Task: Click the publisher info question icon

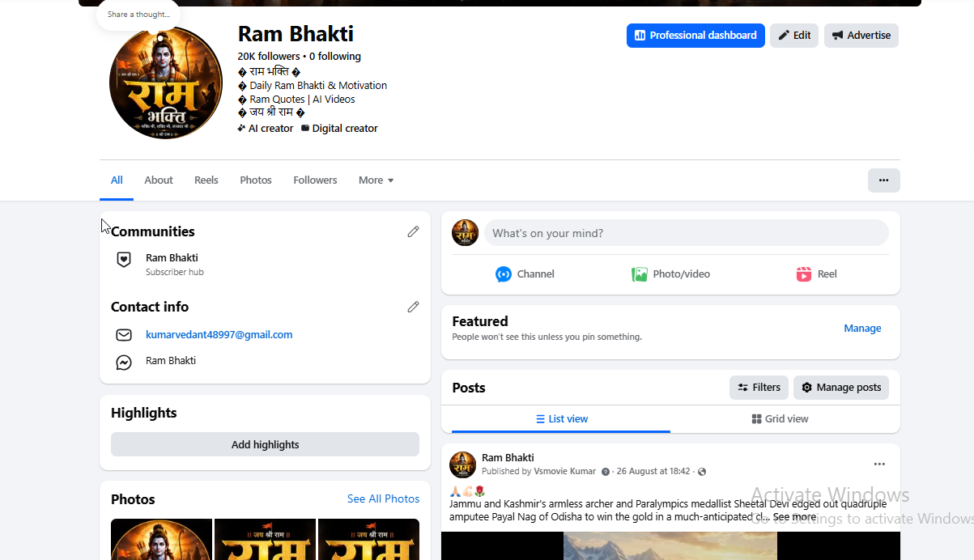Action: [x=606, y=472]
